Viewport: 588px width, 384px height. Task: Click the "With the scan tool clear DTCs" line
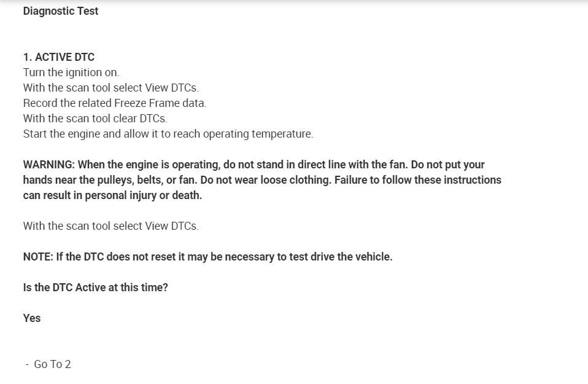95,119
